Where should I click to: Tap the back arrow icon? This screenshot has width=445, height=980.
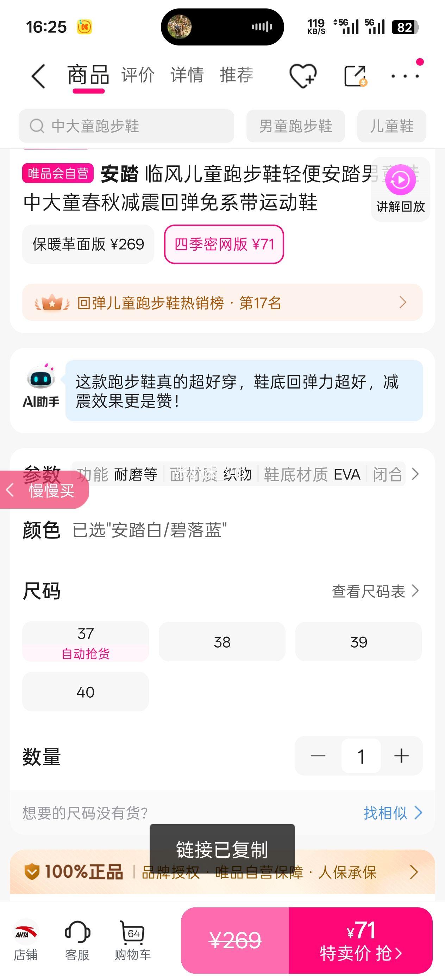[38, 76]
